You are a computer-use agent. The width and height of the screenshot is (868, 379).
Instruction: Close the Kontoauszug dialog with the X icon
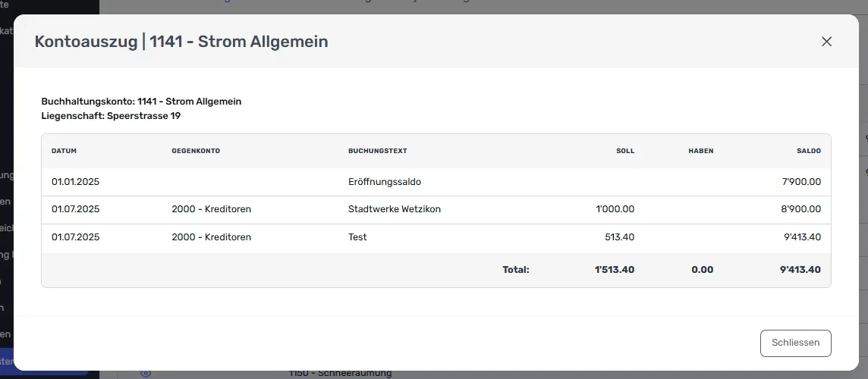coord(826,42)
